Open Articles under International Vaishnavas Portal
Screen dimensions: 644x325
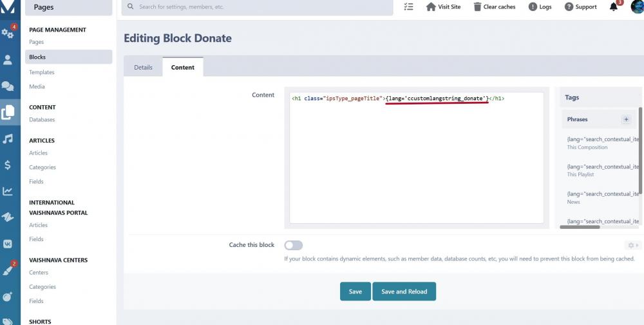coord(38,225)
